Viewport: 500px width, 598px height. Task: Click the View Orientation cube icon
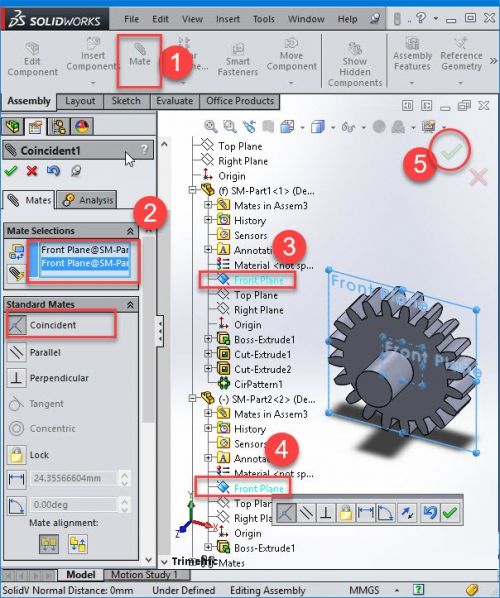(x=287, y=126)
